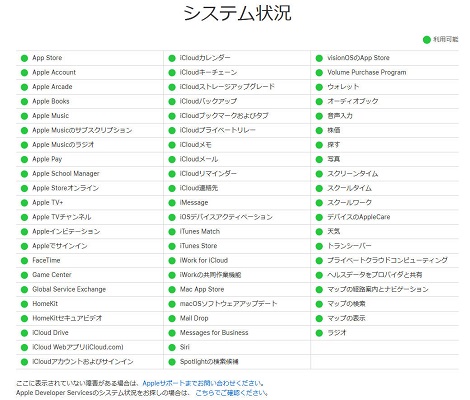Image resolution: width=470 pixels, height=400 pixels.
Task: Click the iCloud Webアプリ(iCloud.com) entry
Action: [78, 347]
